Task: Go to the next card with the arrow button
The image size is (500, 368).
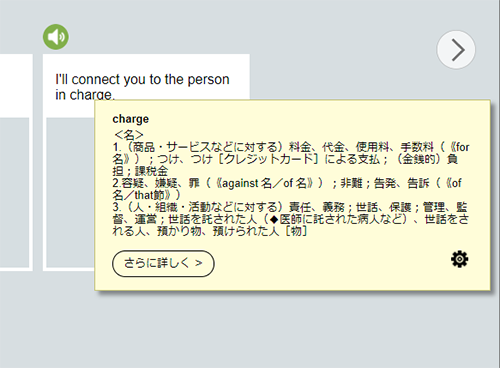Action: tap(456, 50)
